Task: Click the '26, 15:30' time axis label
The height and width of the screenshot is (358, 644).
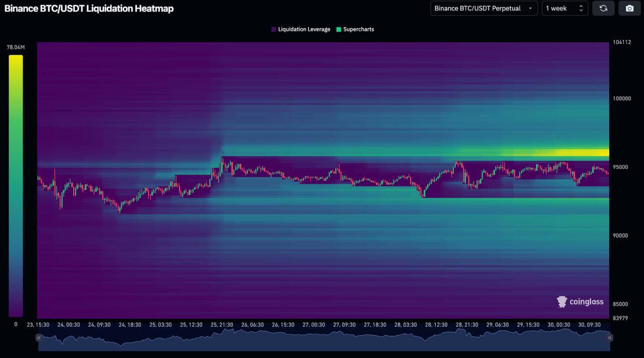Action: click(x=283, y=325)
